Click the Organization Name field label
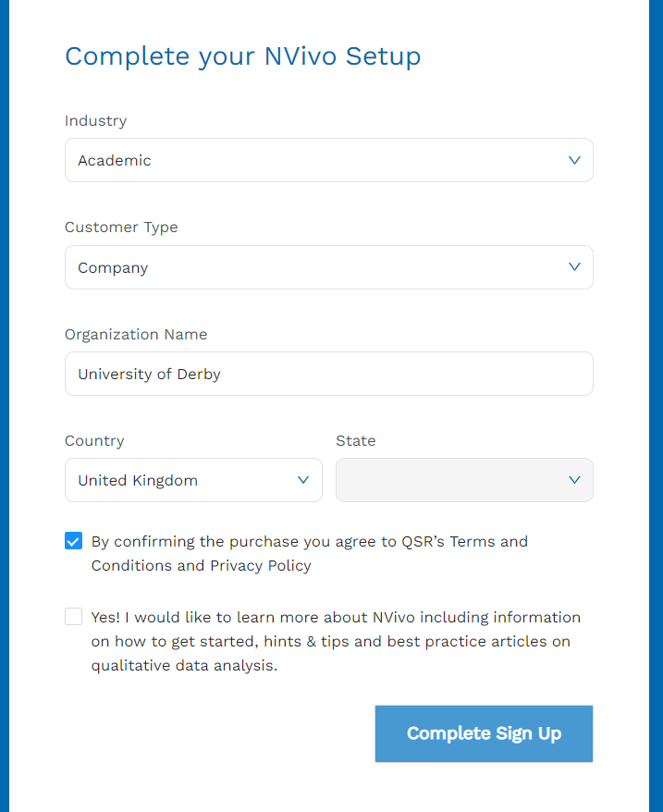 (136, 334)
